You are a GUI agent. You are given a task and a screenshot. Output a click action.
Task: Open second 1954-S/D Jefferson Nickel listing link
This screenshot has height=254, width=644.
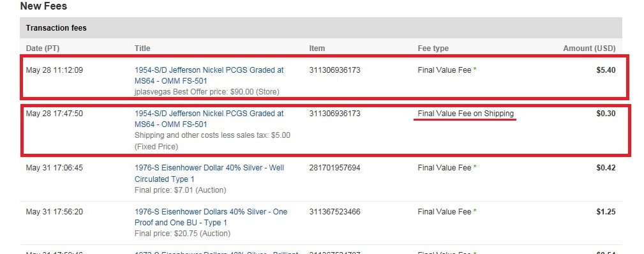point(209,119)
